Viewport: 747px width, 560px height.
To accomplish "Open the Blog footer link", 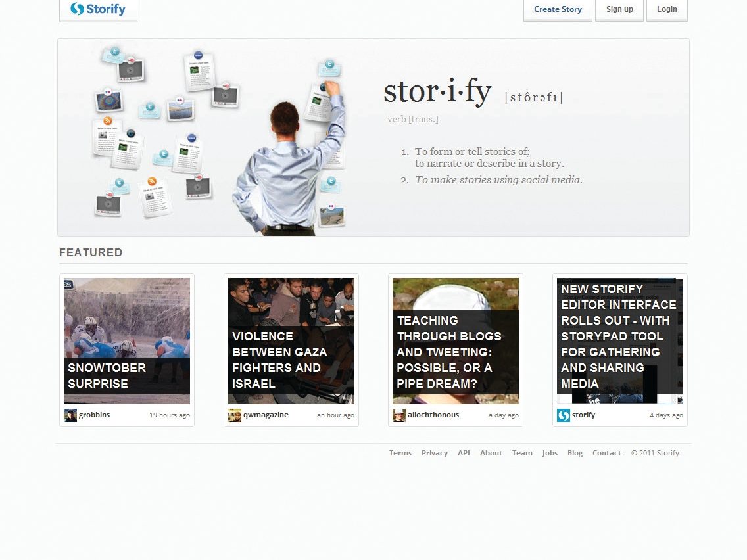I will [x=575, y=453].
